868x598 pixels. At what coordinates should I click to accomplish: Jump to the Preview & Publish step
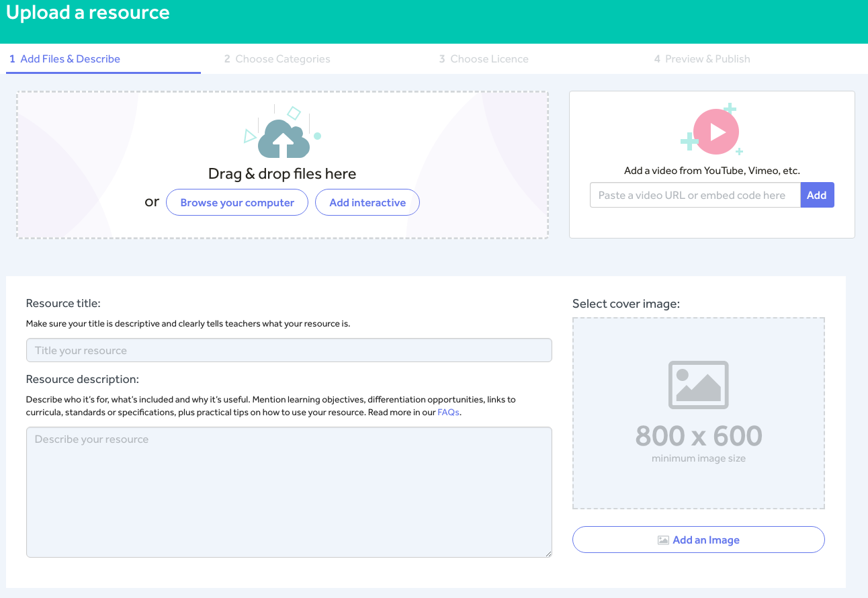pos(702,59)
